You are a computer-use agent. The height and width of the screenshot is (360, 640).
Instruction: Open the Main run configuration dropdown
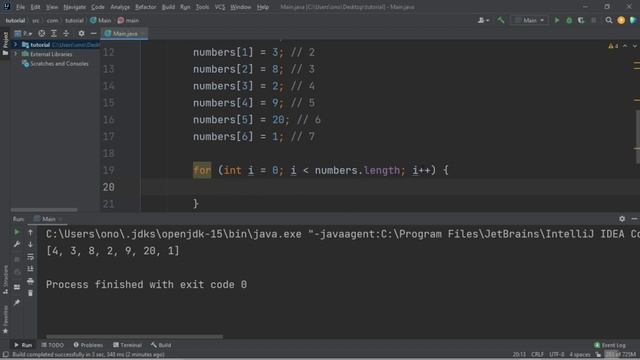[529, 20]
